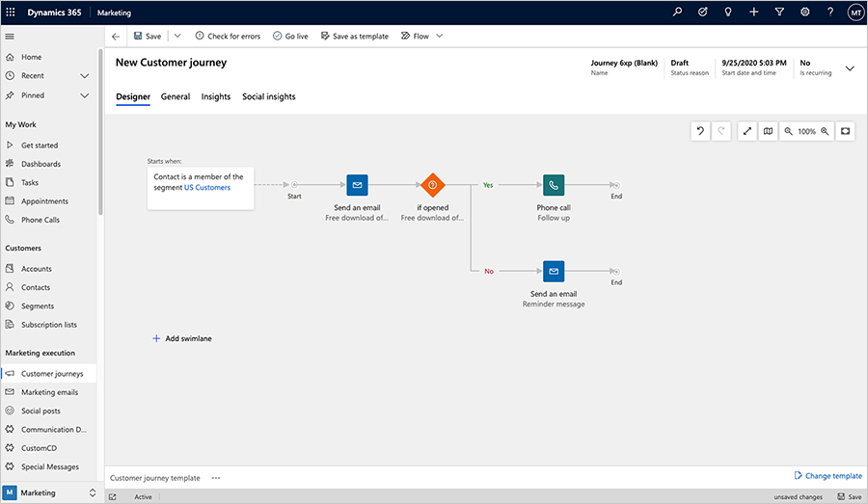The image size is (868, 504).
Task: Toggle full screen expand arrows icon
Action: [x=747, y=131]
